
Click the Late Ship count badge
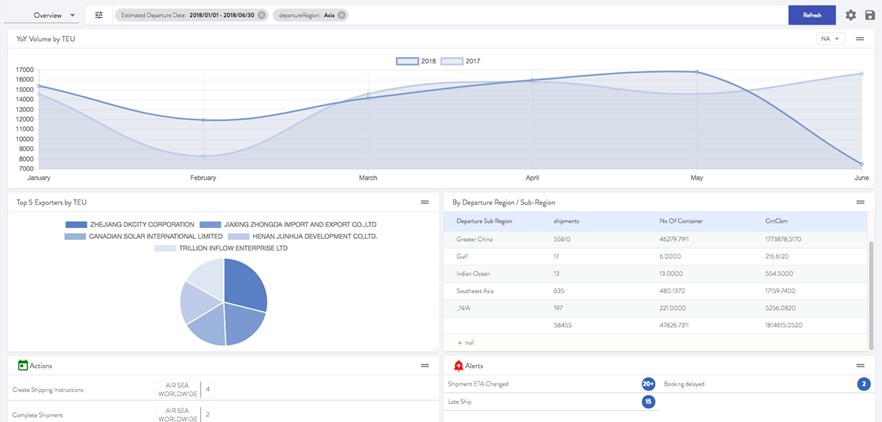[x=648, y=402]
